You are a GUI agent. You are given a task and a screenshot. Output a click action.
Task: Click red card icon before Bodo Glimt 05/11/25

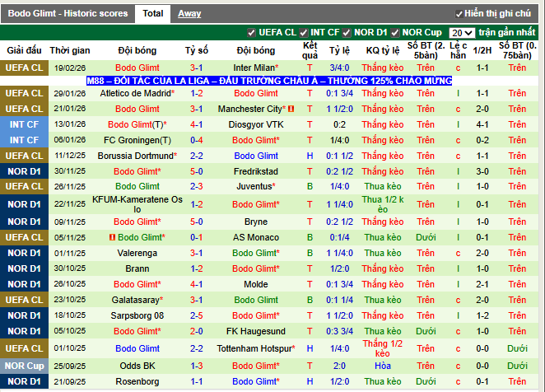point(111,237)
